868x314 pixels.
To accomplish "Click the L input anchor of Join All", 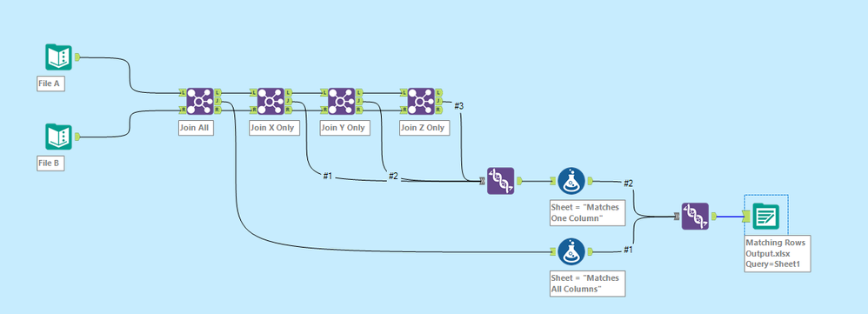I will 182,92.
